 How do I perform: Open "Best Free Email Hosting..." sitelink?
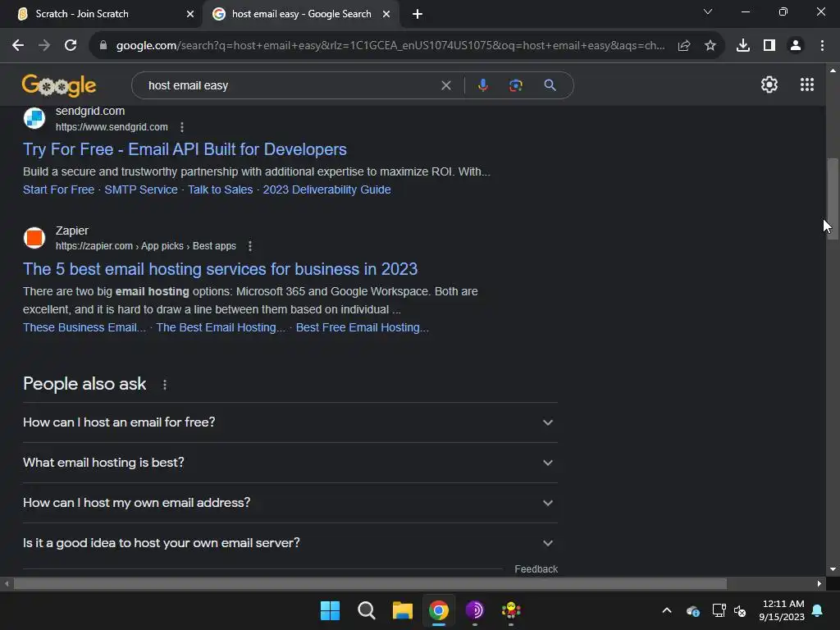coord(362,327)
